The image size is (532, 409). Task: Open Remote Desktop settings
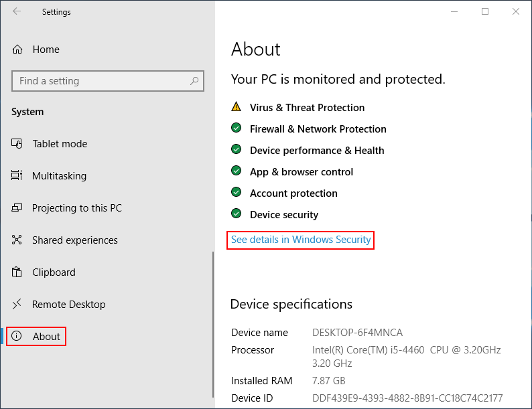pos(68,305)
